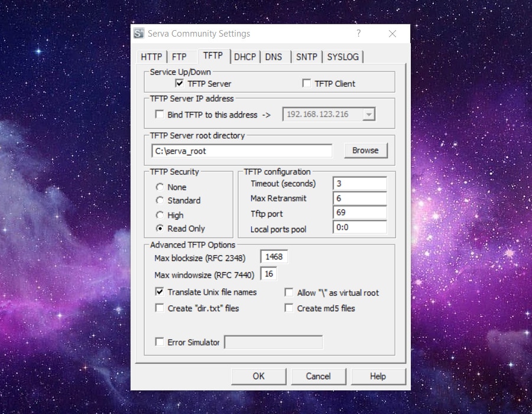This screenshot has width=532, height=414.
Task: Click the Cancel button
Action: point(318,376)
